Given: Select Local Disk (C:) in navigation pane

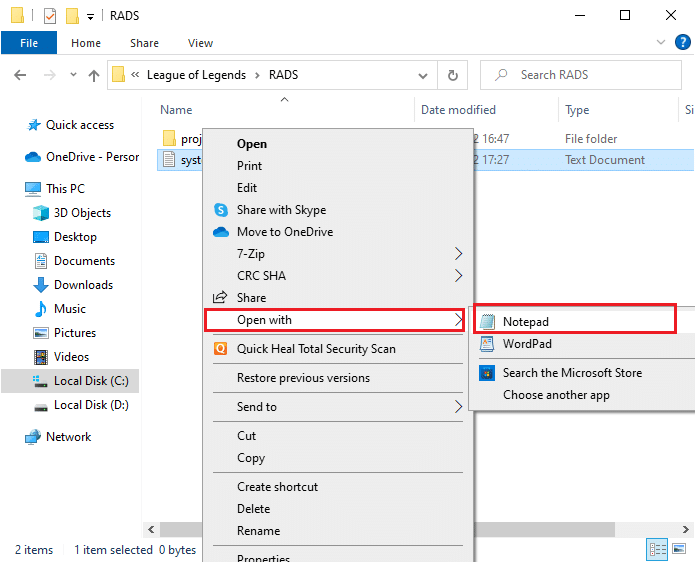Looking at the screenshot, I should pos(70,381).
